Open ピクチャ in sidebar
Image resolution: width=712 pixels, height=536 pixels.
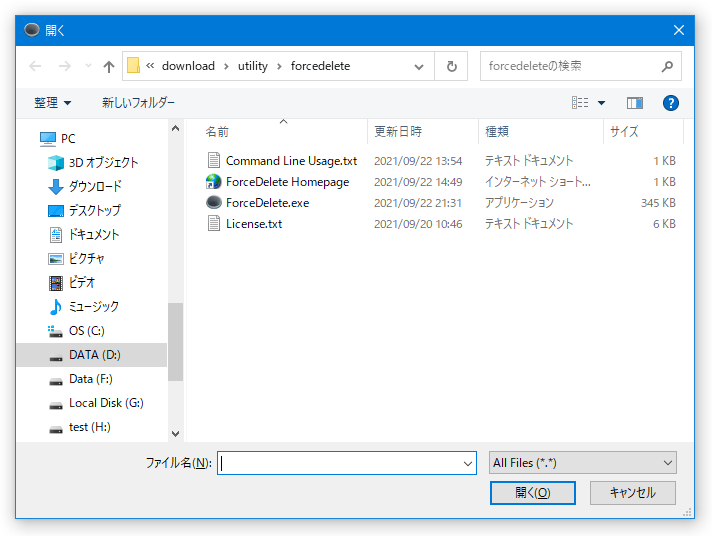tap(86, 258)
